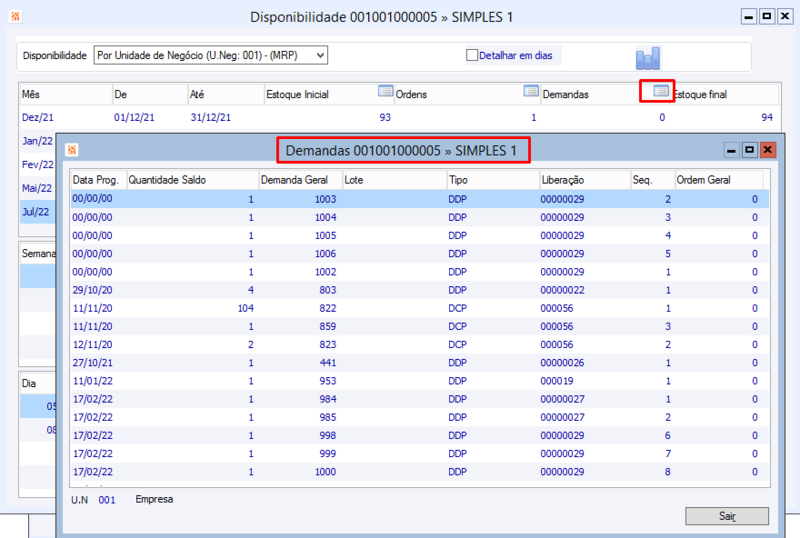Select the Jan/22 month row
Image resolution: width=800 pixels, height=538 pixels.
(x=37, y=141)
